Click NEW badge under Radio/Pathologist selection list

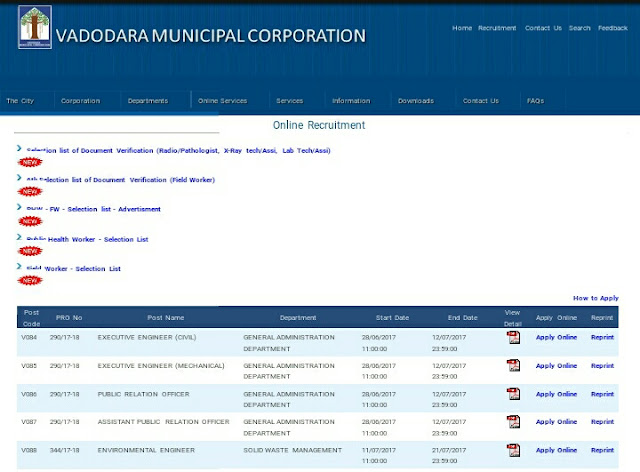click(x=30, y=163)
